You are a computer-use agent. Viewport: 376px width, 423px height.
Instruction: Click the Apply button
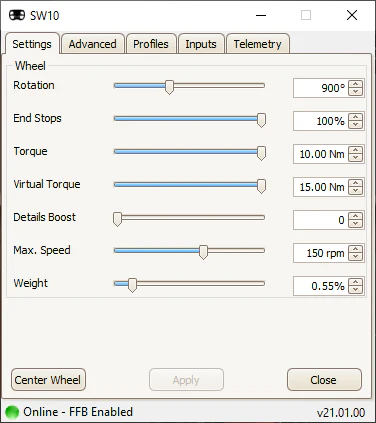pyautogui.click(x=186, y=380)
